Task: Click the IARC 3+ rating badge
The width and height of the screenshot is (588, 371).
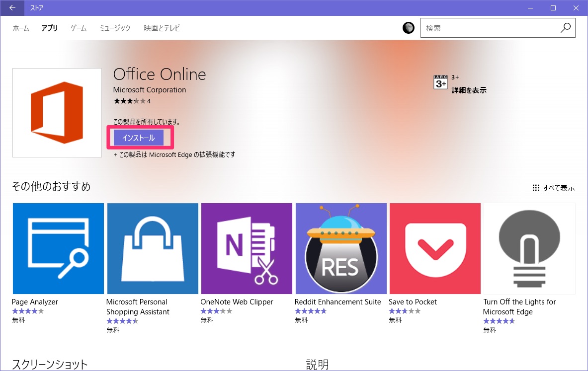Action: coord(440,81)
